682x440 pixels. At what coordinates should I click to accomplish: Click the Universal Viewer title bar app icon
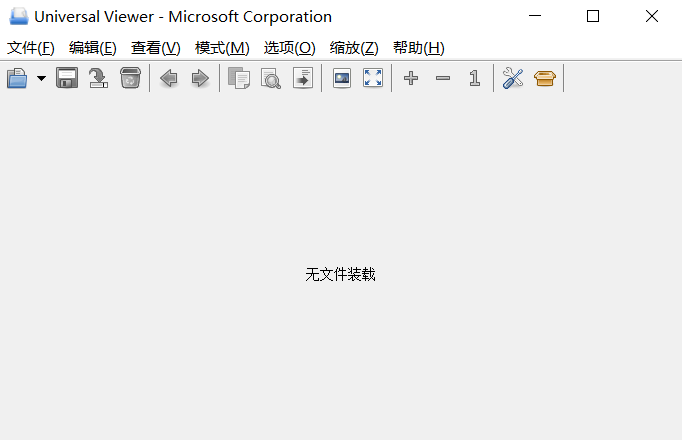point(19,17)
